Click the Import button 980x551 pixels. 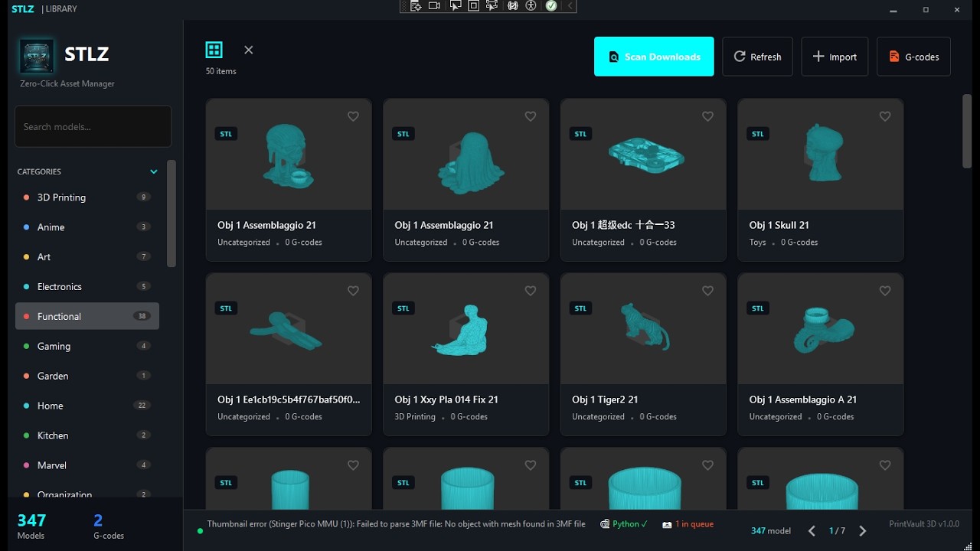click(835, 57)
